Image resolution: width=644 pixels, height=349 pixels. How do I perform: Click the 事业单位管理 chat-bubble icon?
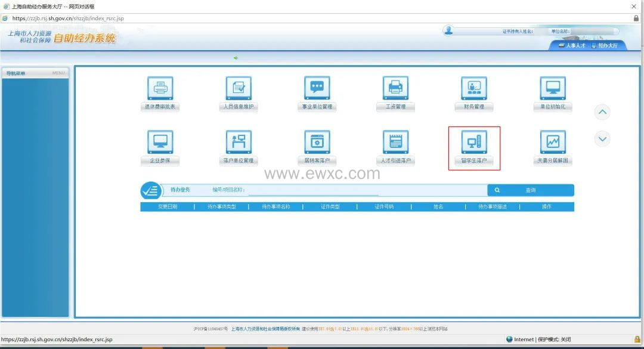coord(317,88)
